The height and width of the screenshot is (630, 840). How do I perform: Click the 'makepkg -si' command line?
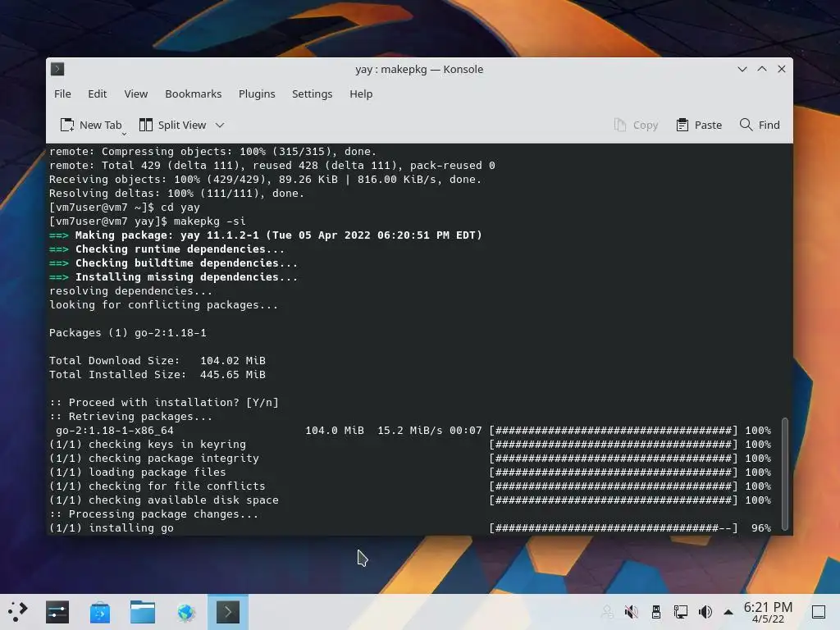(x=148, y=221)
